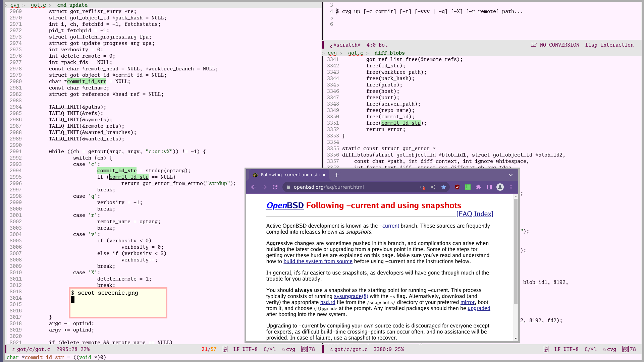Open the uBlock Origin extension
Image resolution: width=644 pixels, height=362 pixels.
pyautogui.click(x=457, y=187)
